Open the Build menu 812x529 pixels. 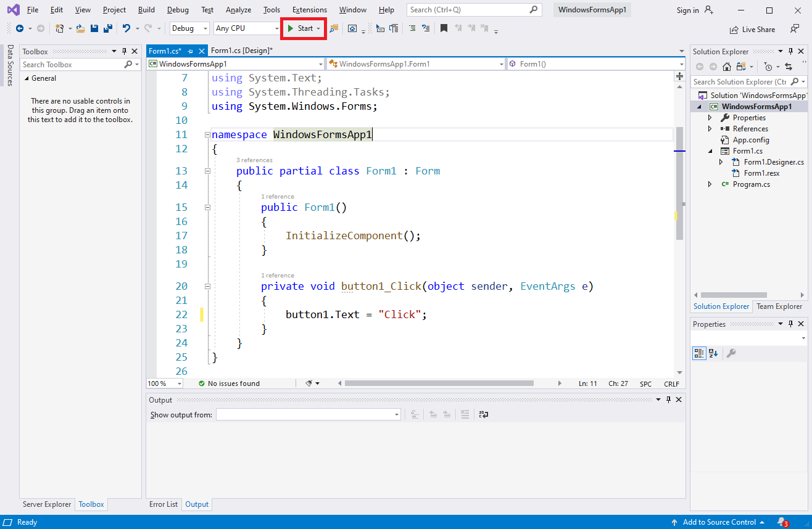[146, 10]
